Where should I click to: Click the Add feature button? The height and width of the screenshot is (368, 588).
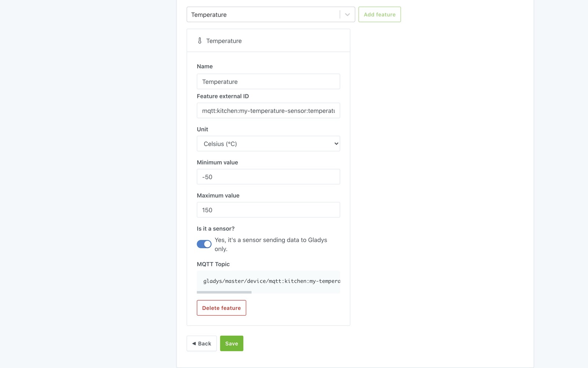pos(380,14)
